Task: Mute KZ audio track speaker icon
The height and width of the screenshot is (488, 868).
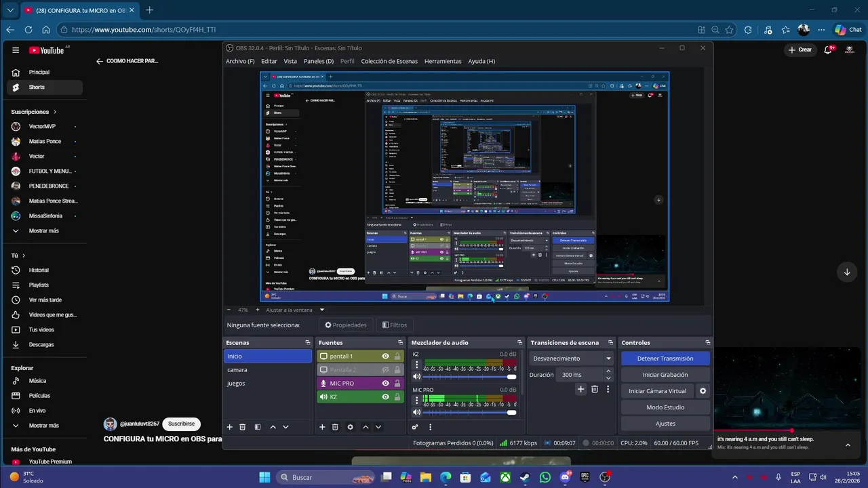Action: click(416, 377)
